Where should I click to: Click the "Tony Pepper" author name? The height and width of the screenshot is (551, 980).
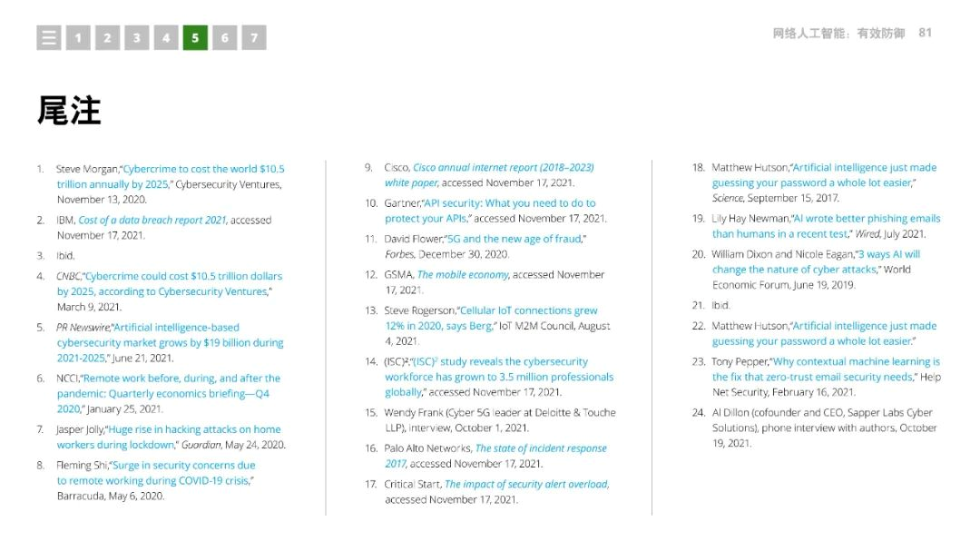click(x=740, y=361)
